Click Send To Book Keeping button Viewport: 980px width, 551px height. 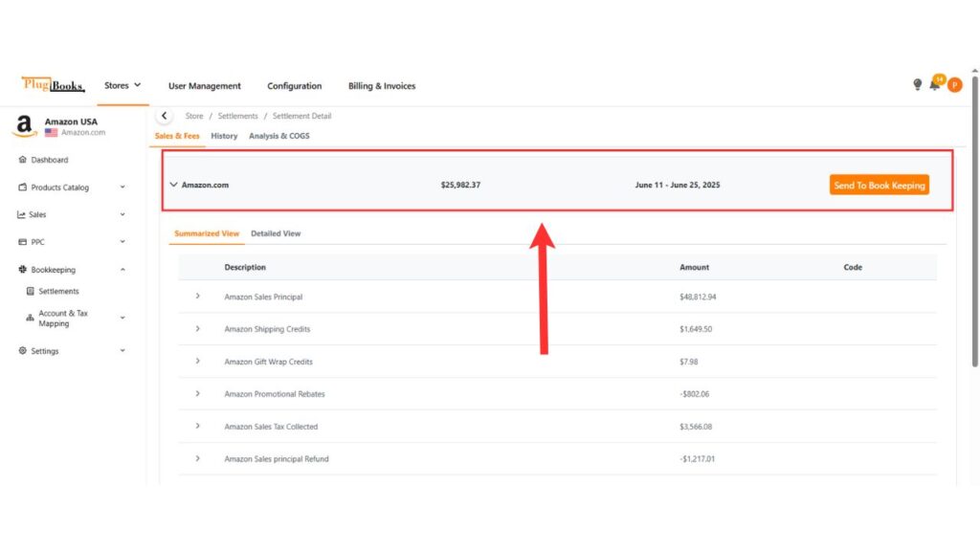880,185
